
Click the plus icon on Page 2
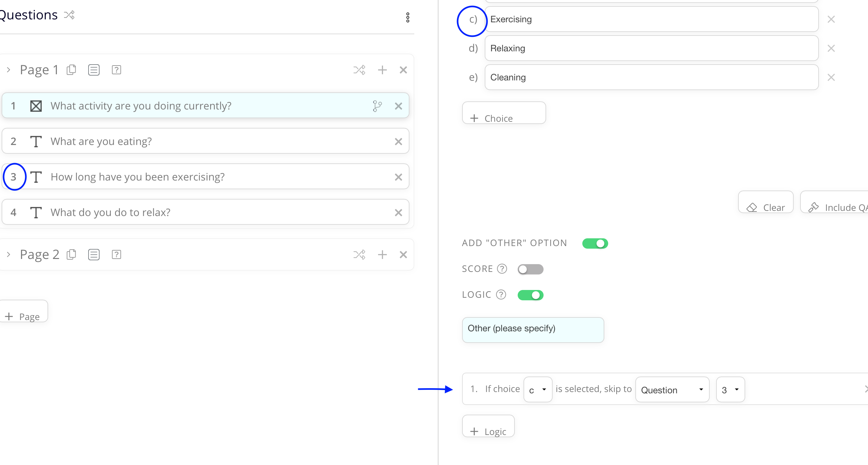[382, 254]
